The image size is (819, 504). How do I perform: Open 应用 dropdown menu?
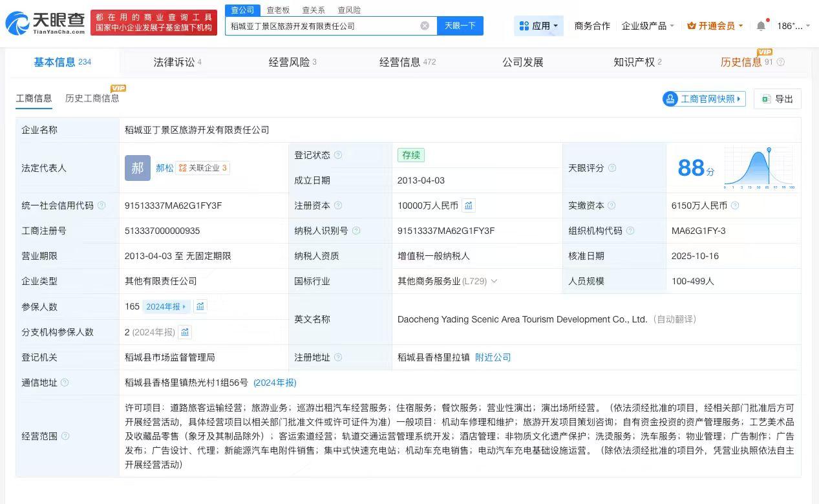[x=539, y=26]
